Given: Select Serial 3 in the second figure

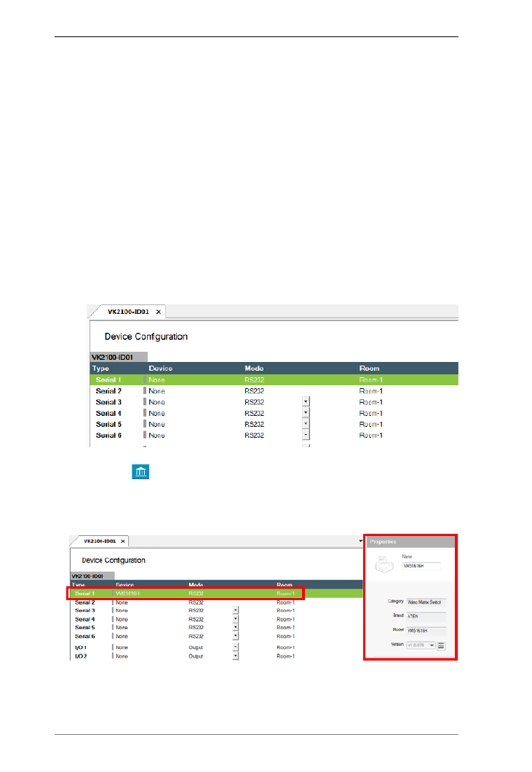Looking at the screenshot, I should (84, 610).
